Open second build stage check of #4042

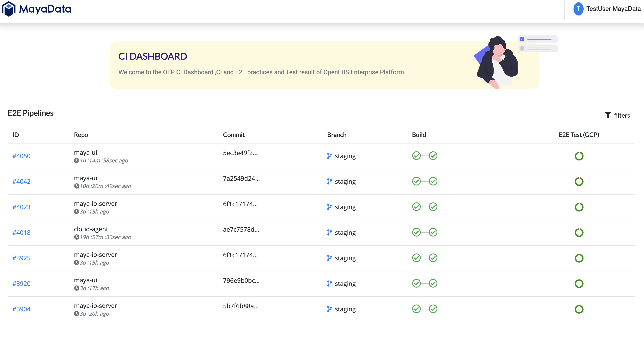point(433,181)
